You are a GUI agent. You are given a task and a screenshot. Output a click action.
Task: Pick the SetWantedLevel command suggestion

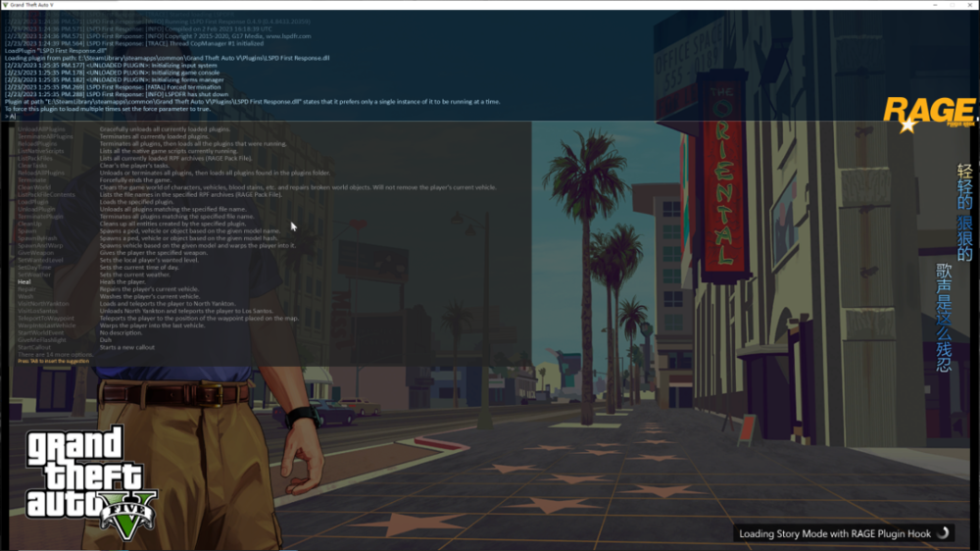[41, 260]
